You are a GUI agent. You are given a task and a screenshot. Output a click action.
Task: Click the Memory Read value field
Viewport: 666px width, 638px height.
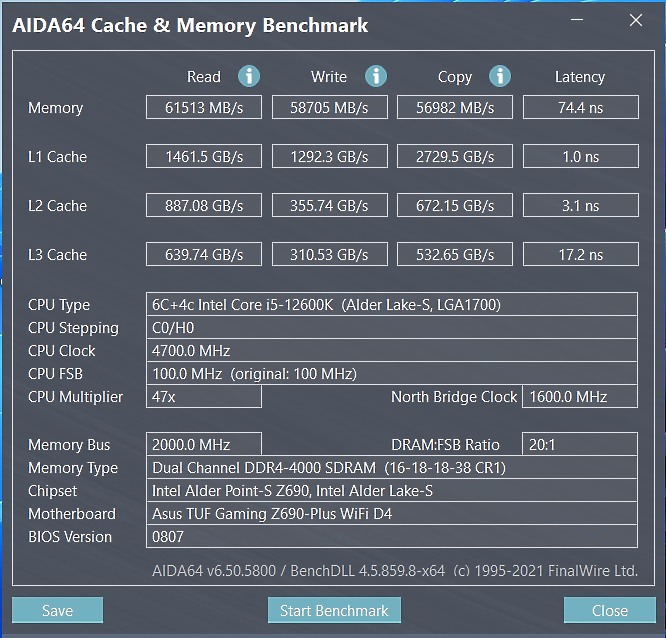pyautogui.click(x=204, y=107)
